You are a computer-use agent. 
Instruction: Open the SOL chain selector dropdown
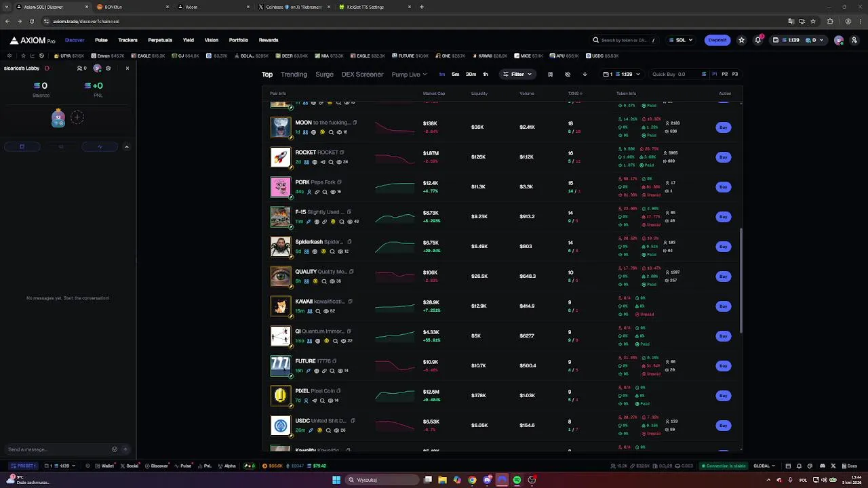pyautogui.click(x=681, y=40)
